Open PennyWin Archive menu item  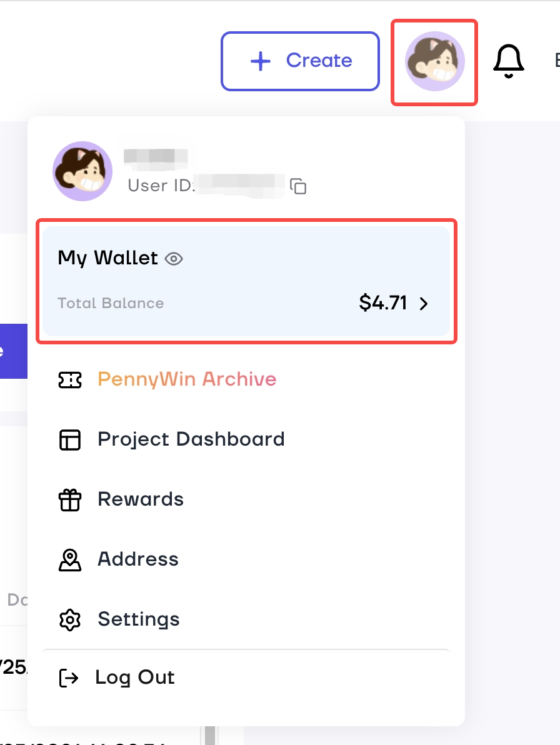point(187,379)
